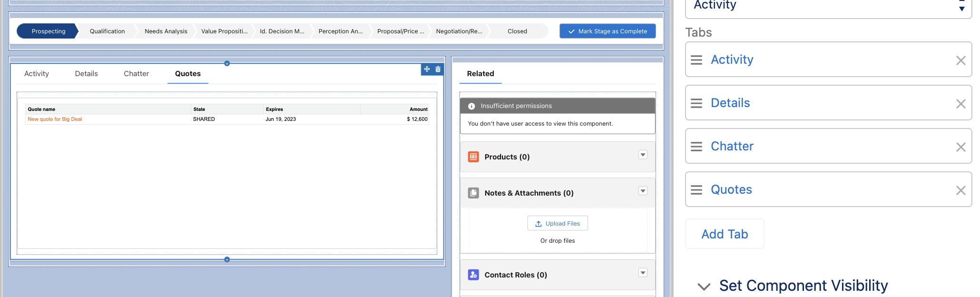Remove the Chatter tab with its X
This screenshot has width=980, height=297.
pyautogui.click(x=960, y=147)
